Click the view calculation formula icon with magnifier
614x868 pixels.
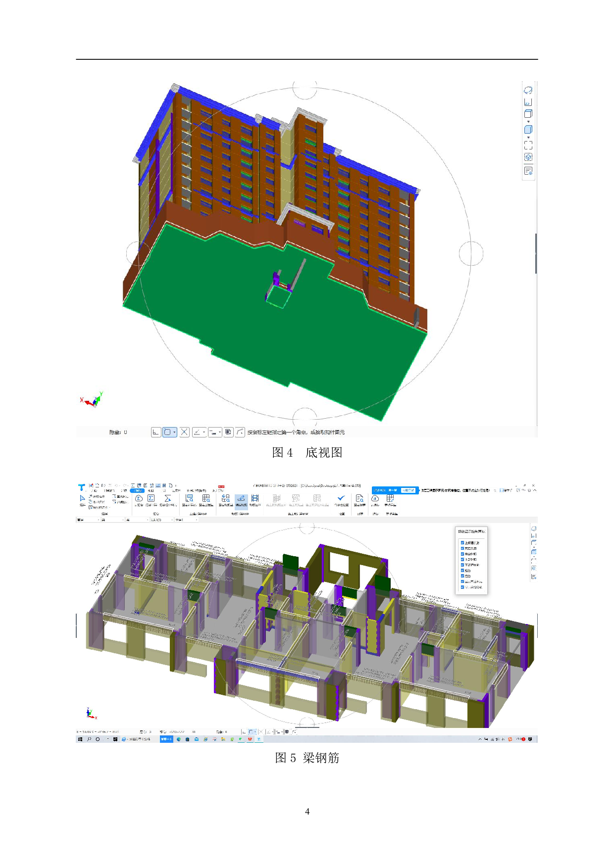[189, 498]
